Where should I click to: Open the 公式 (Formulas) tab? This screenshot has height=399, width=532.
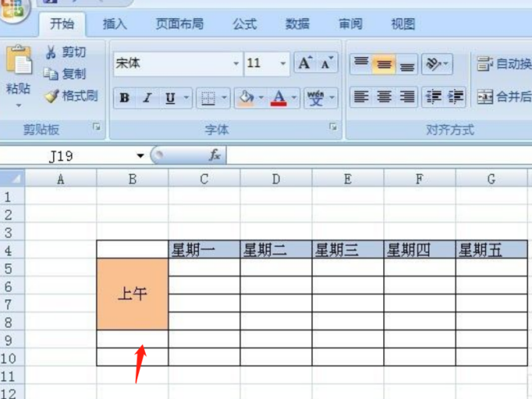tap(245, 24)
